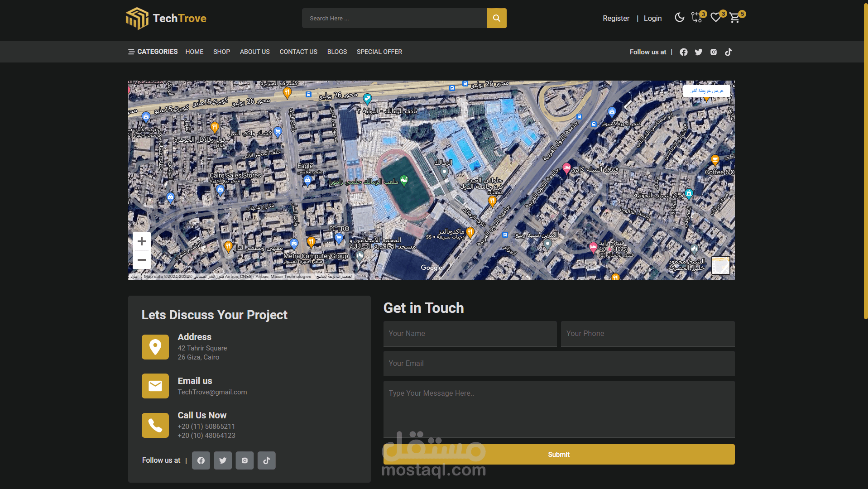The height and width of the screenshot is (489, 868).
Task: Click the search magnifier button
Action: click(x=496, y=18)
